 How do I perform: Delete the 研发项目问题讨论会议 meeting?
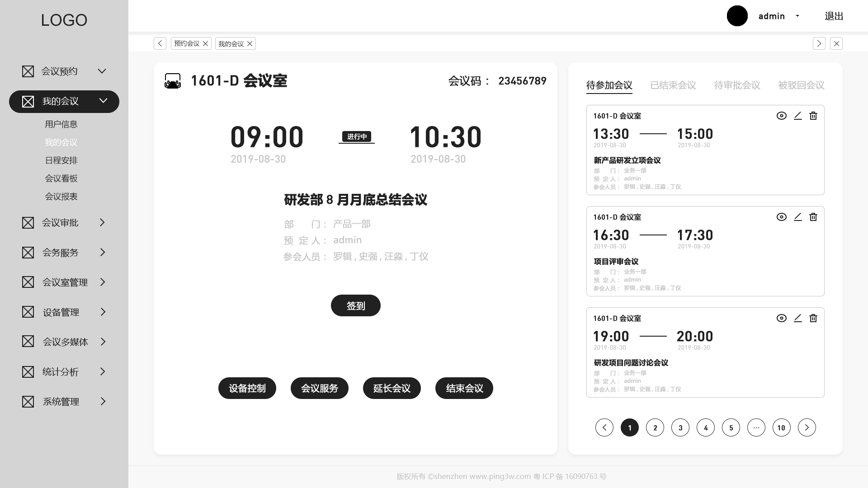tap(813, 318)
